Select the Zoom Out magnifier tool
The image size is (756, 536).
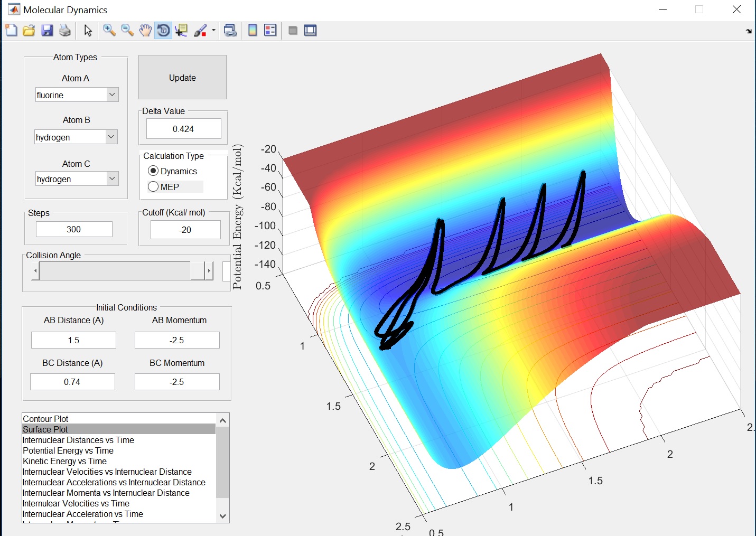coord(127,31)
